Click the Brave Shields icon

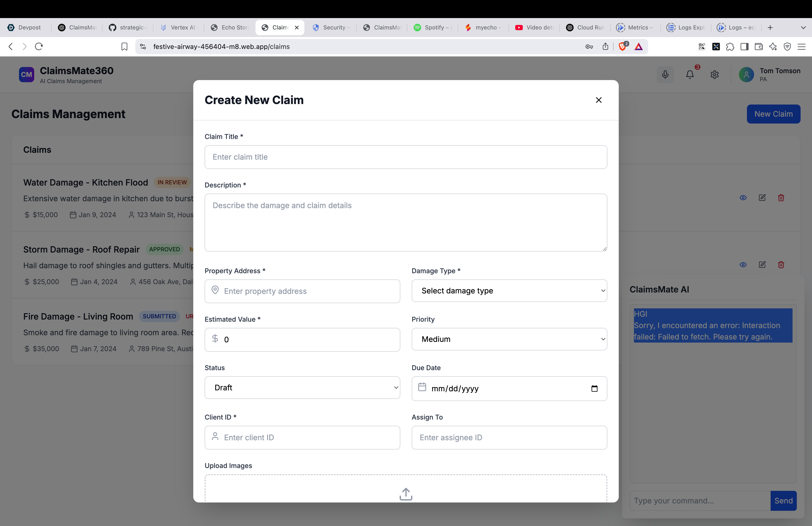[x=622, y=46]
